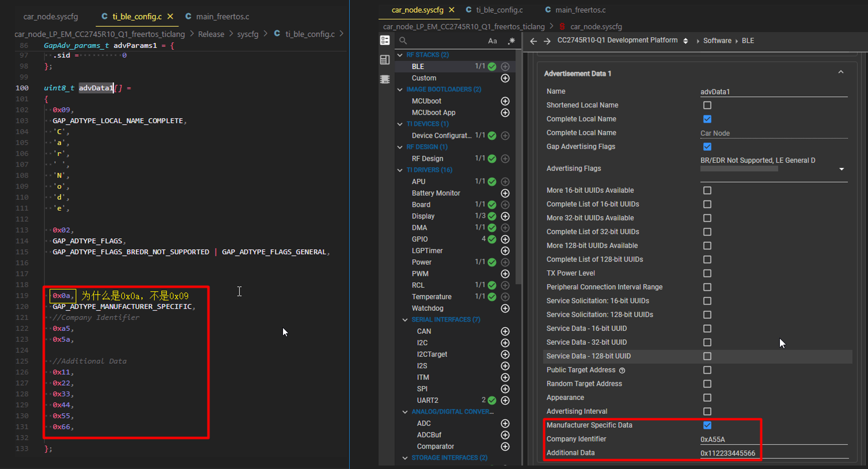
Task: Click the Software breadcrumb link
Action: [x=717, y=41]
